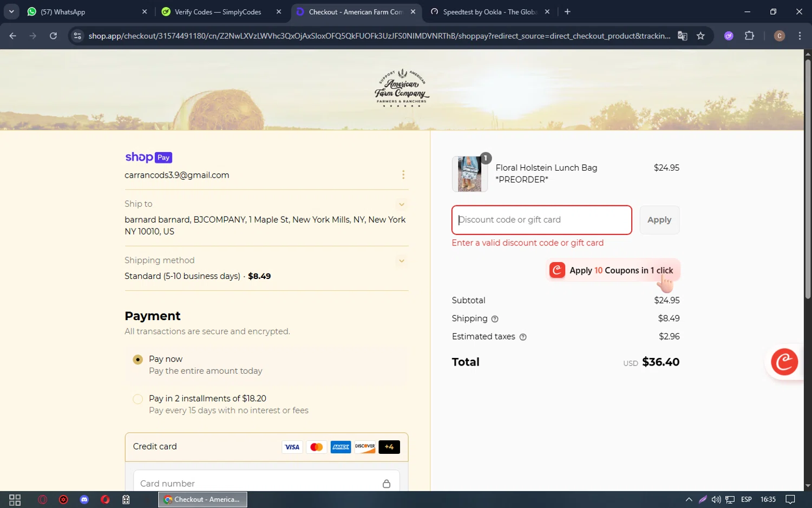
Task: Go back to previous page
Action: coord(13,36)
